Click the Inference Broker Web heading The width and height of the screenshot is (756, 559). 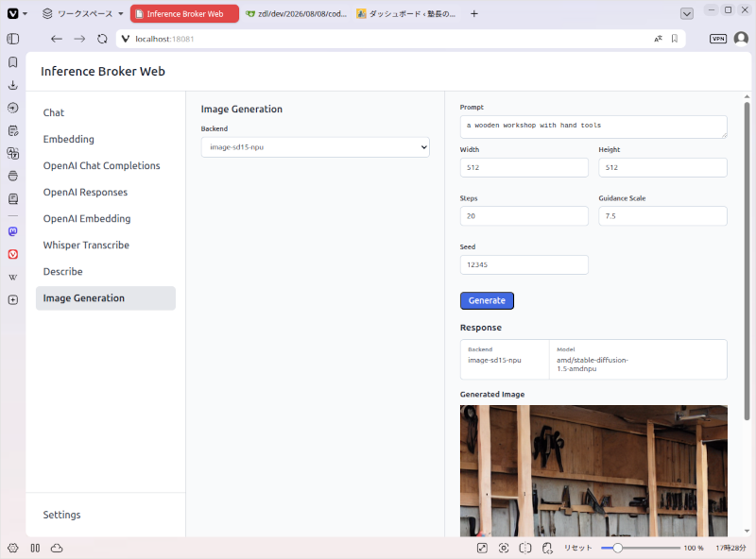point(103,72)
